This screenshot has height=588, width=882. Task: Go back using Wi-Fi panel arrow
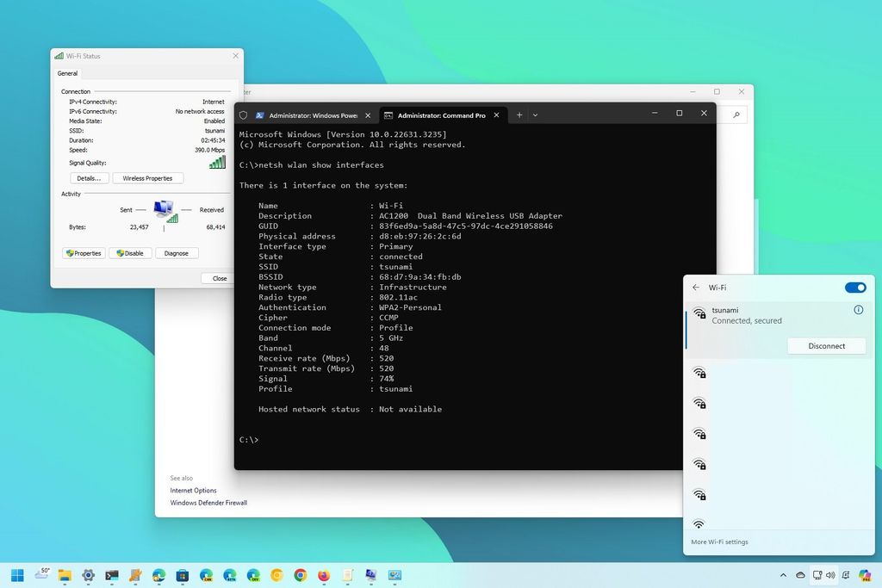(x=696, y=288)
